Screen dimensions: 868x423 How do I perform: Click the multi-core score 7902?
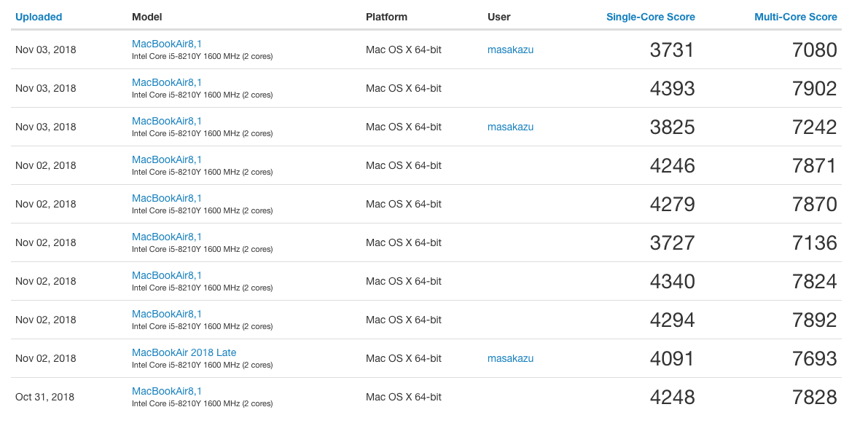click(x=814, y=88)
